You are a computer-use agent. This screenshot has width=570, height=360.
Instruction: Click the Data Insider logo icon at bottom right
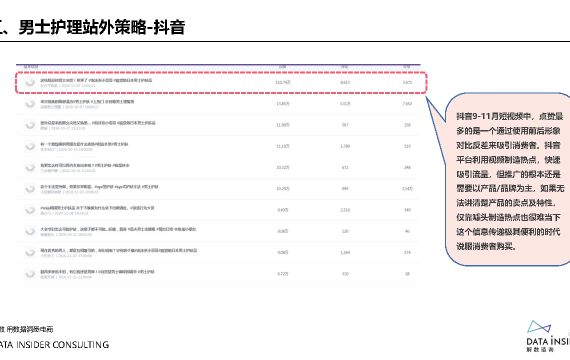pos(539,327)
